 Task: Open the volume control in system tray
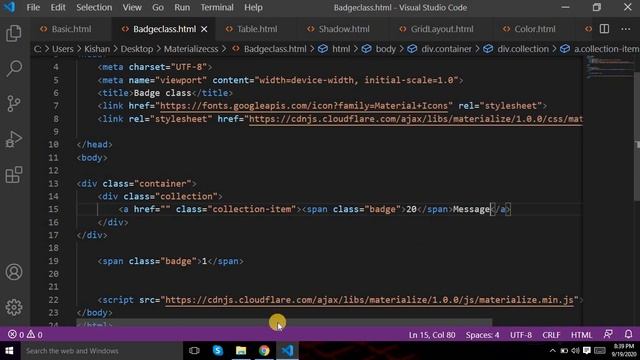pyautogui.click(x=576, y=351)
